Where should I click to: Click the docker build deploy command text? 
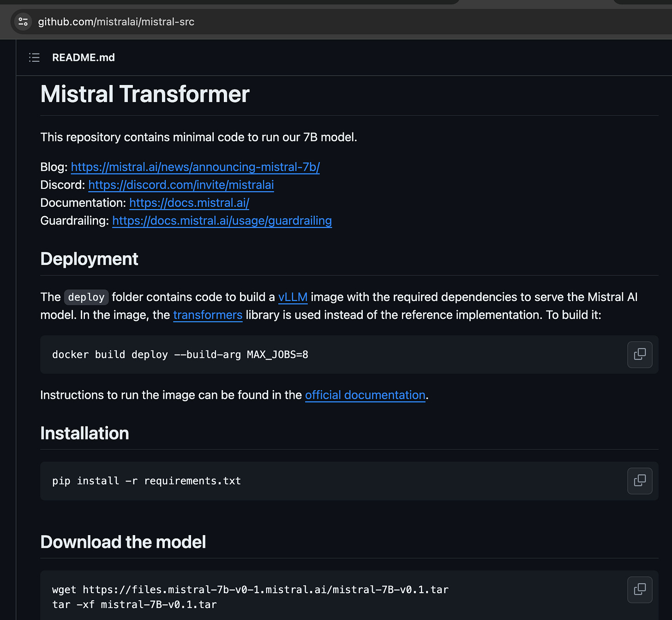[x=180, y=355]
